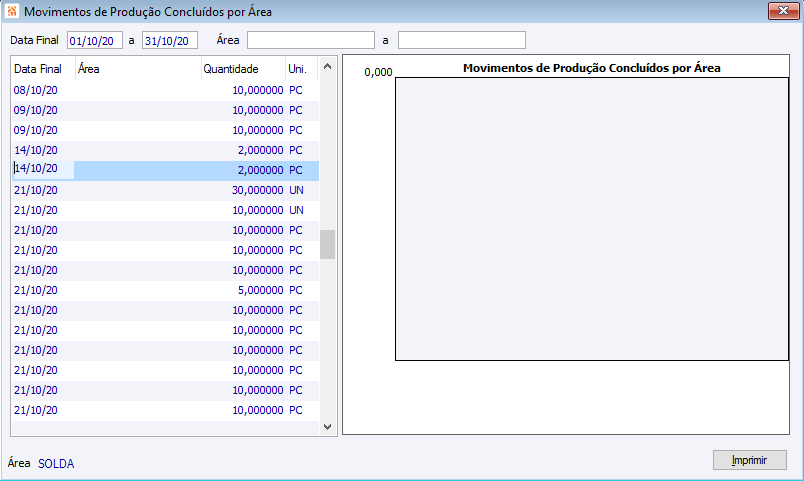The image size is (804, 481).
Task: Select the 14/10/20 highlighted row
Action: 165,170
